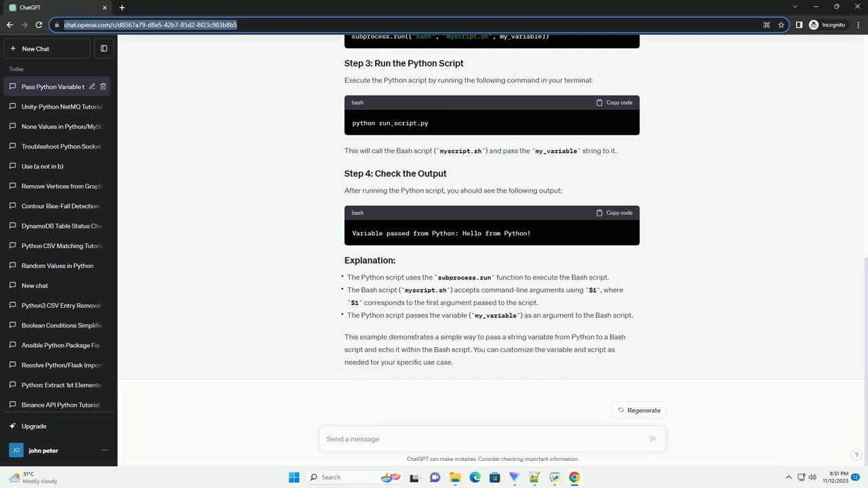The height and width of the screenshot is (488, 868).
Task: Open DynamoDB Table Status Check chat
Action: pos(57,226)
